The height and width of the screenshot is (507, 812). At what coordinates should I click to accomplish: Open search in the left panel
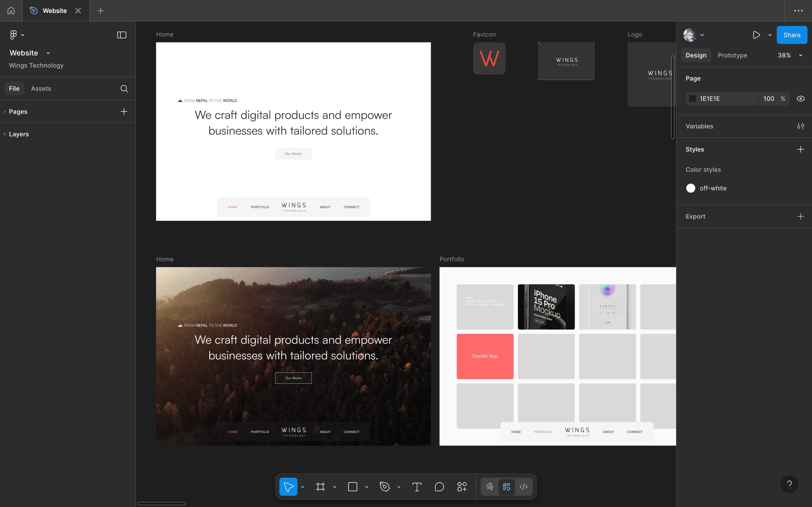[124, 88]
